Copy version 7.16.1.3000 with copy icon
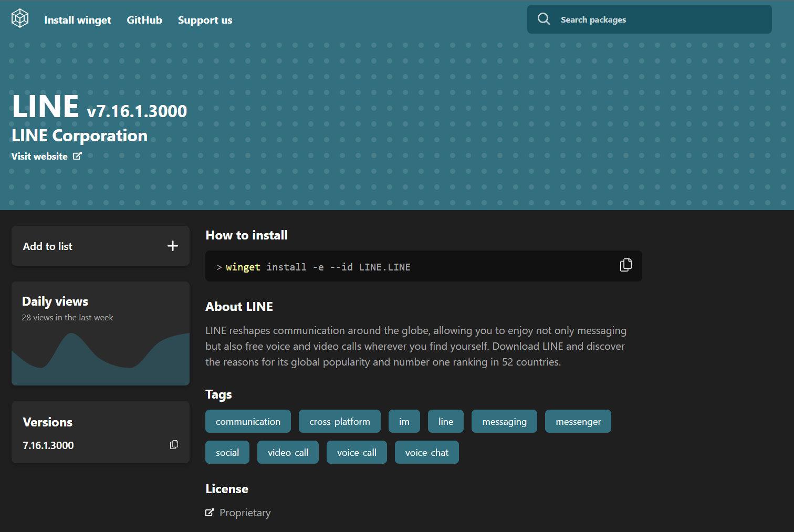 point(174,445)
